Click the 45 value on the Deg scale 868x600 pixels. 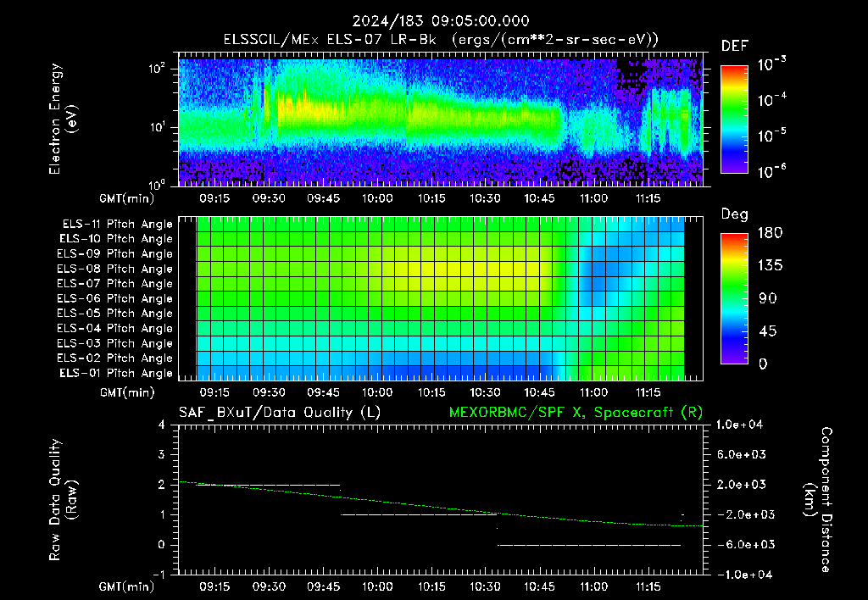pos(767,331)
